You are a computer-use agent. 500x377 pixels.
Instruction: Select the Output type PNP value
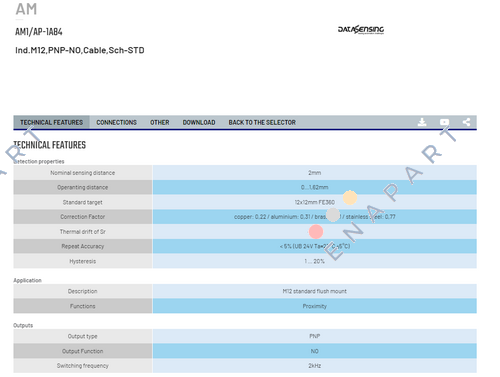coord(315,336)
